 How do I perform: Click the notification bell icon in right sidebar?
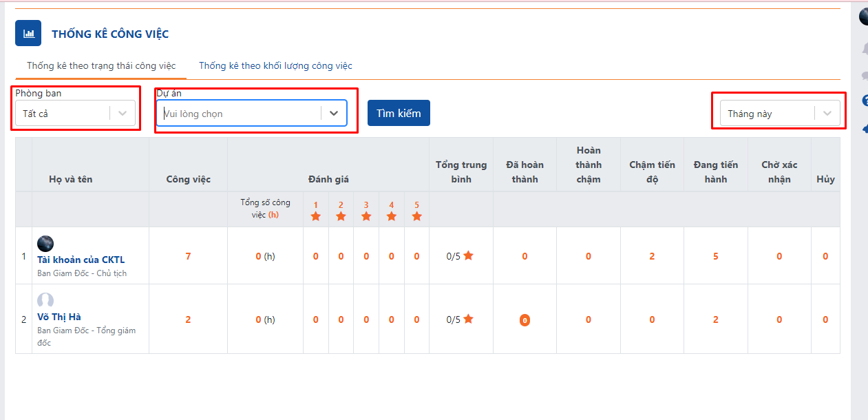click(x=864, y=49)
